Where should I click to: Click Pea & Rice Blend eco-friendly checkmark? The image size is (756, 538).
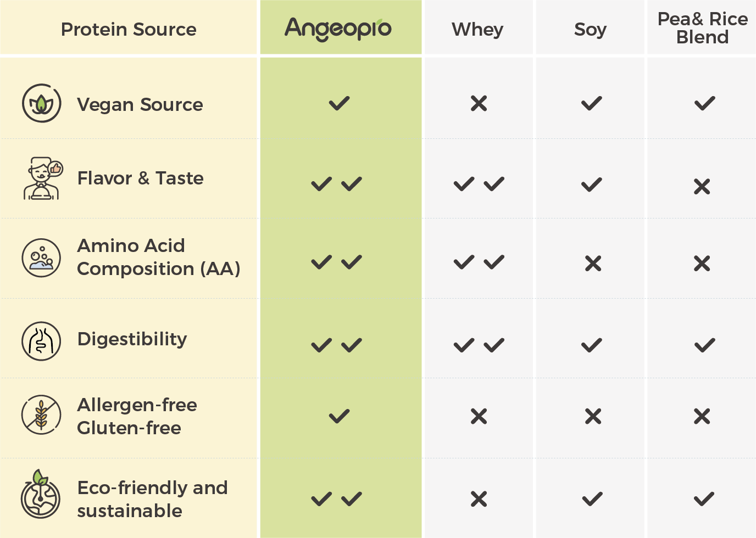coord(704,499)
